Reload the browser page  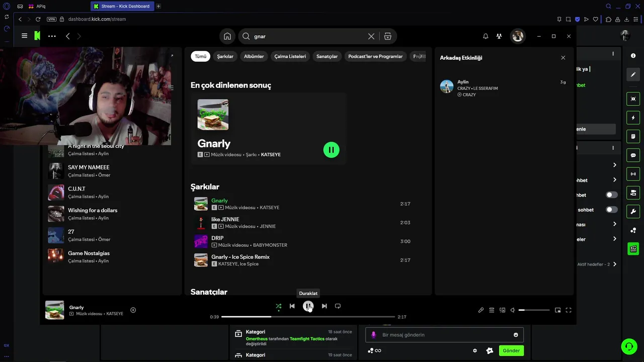point(38,19)
